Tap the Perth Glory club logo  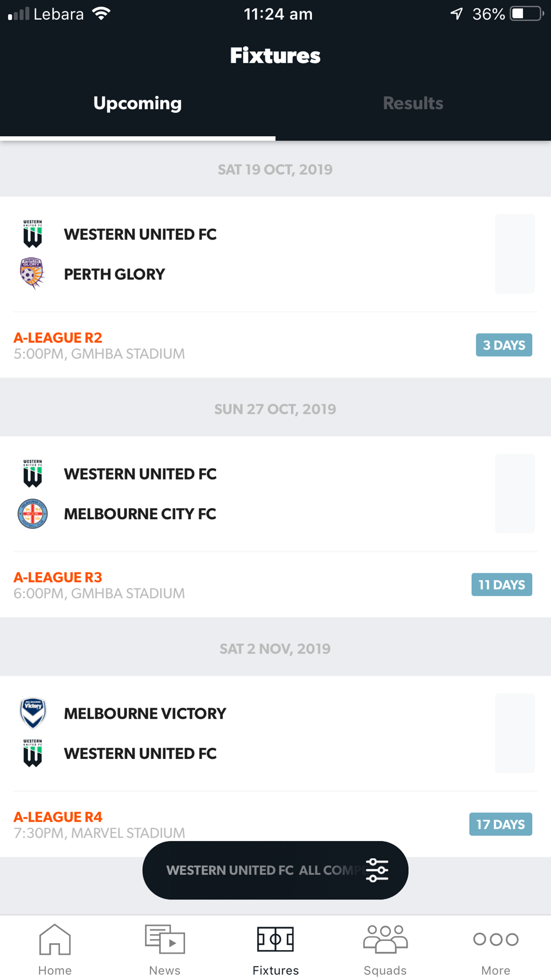[33, 274]
